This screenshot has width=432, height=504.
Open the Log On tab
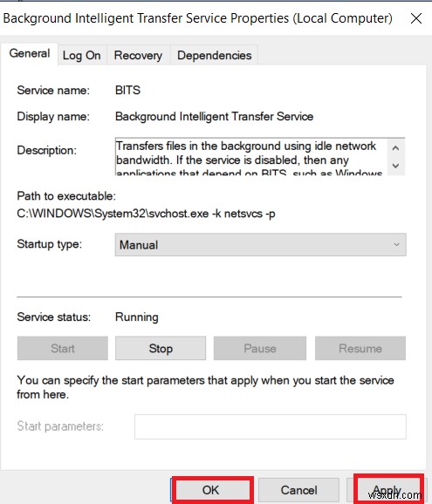click(82, 55)
